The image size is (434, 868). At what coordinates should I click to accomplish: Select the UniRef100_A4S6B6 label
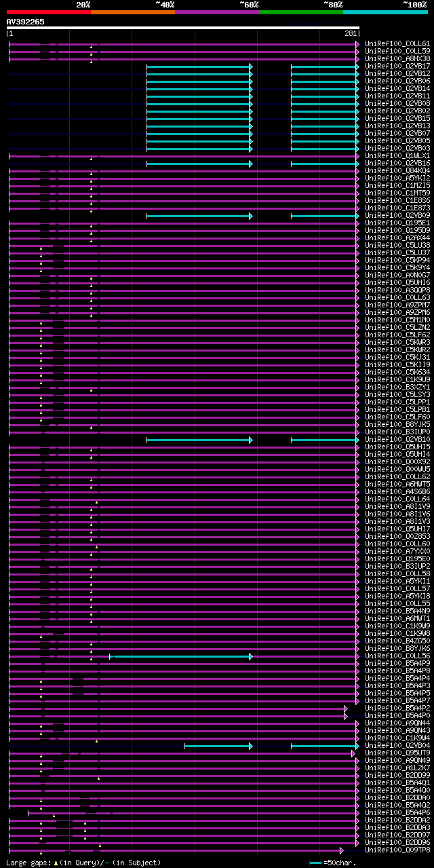coord(397,491)
